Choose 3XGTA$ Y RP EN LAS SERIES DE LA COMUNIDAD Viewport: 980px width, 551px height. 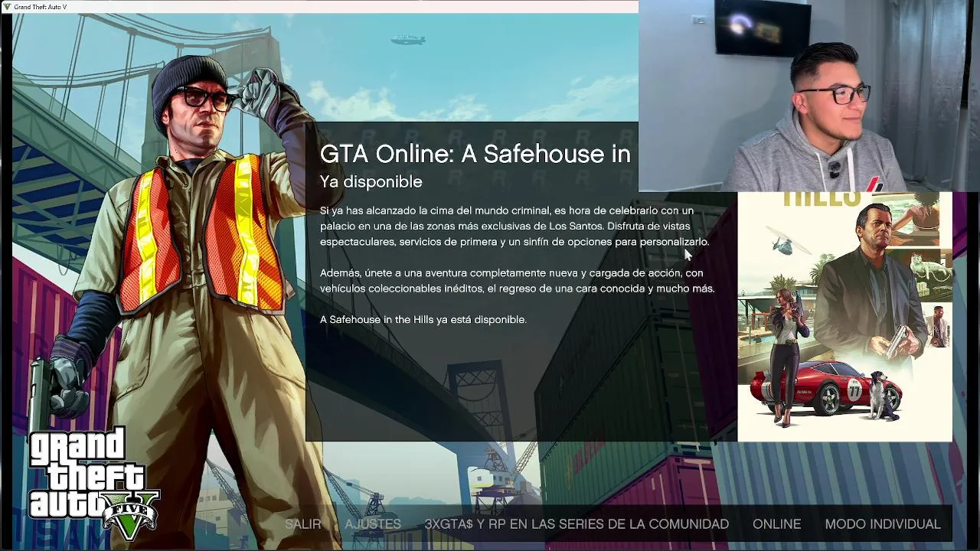click(x=577, y=524)
